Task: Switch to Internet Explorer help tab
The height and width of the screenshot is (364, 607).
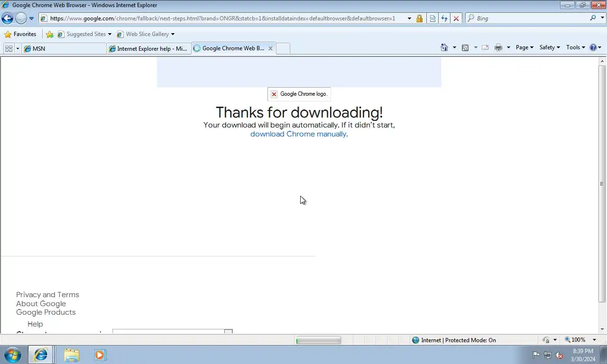Action: [149, 48]
